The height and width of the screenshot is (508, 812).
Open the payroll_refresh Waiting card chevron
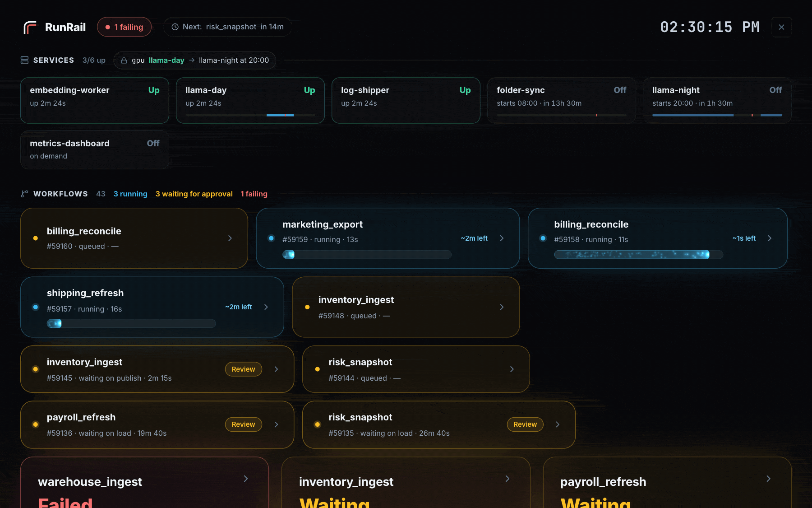coord(768,479)
